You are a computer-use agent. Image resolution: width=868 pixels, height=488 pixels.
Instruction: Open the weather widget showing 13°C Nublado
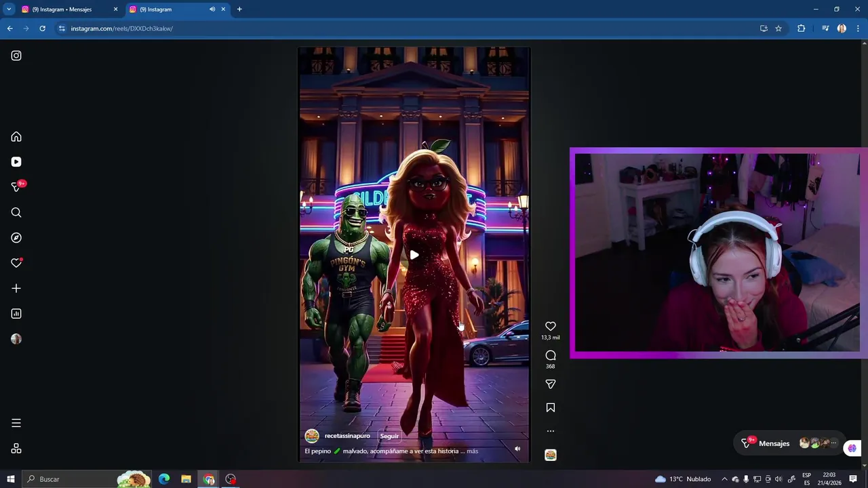(x=683, y=479)
